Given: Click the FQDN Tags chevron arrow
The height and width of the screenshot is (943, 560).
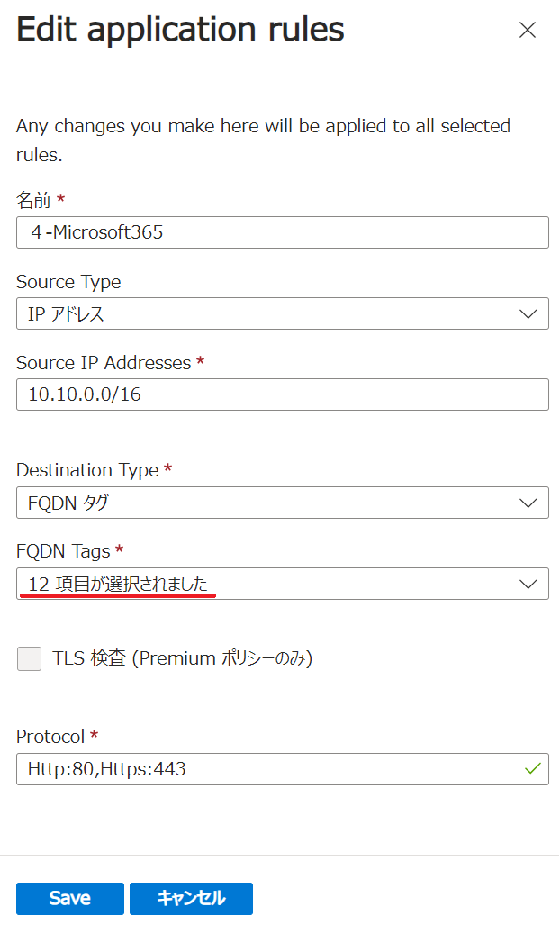Looking at the screenshot, I should 528,584.
